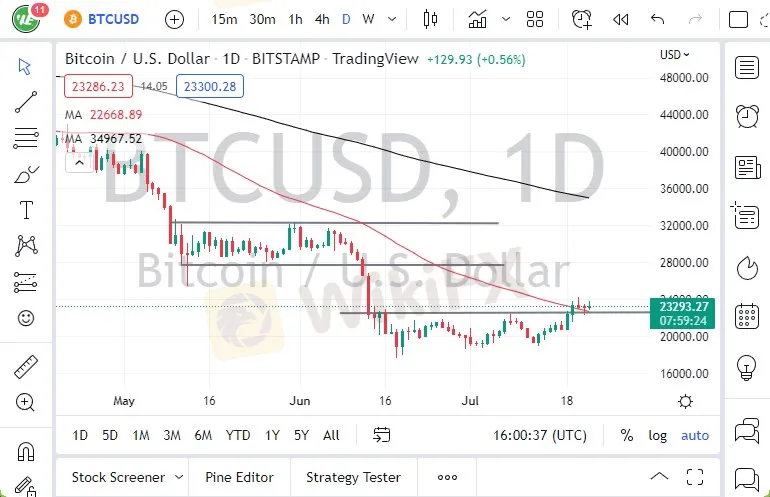770x497 pixels.
Task: Open the candlestick chart style icon
Action: pos(431,19)
